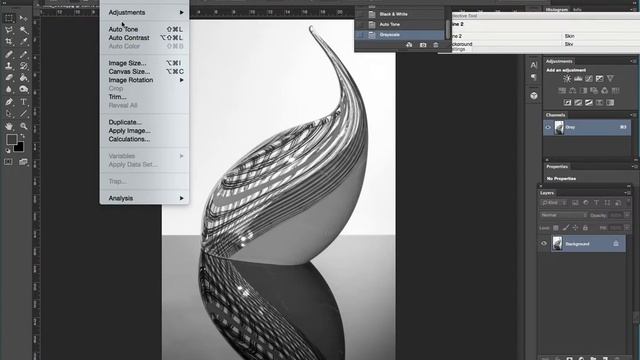Swap foreground and background colors

[x=22, y=136]
